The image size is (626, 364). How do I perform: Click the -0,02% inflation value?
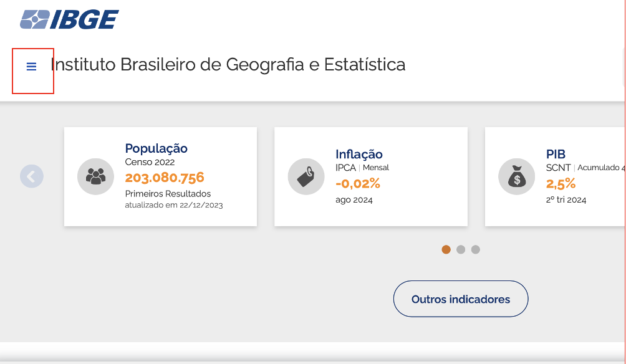click(x=357, y=183)
